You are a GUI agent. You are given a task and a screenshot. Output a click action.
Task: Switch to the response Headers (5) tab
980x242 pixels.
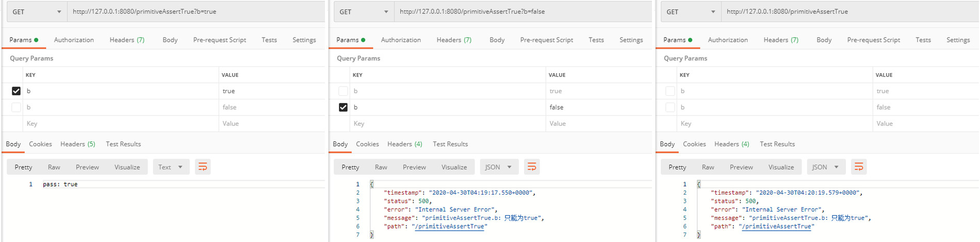pyautogui.click(x=77, y=144)
